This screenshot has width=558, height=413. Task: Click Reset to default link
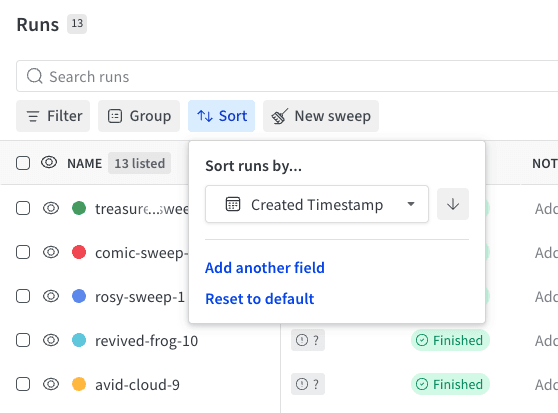[x=259, y=299]
